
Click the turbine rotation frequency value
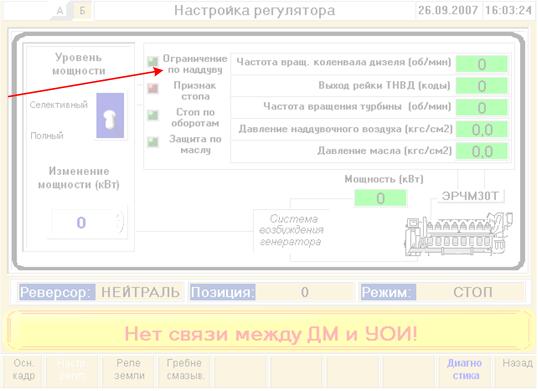[x=481, y=108]
